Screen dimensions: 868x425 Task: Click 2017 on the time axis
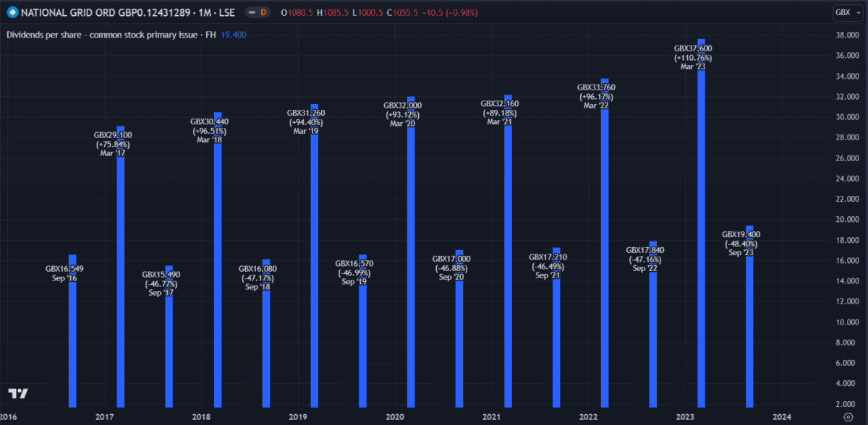(105, 417)
